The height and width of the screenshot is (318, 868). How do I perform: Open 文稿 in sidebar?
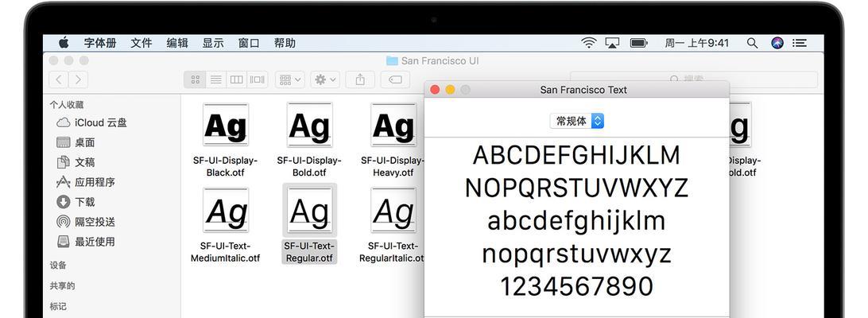coord(76,162)
